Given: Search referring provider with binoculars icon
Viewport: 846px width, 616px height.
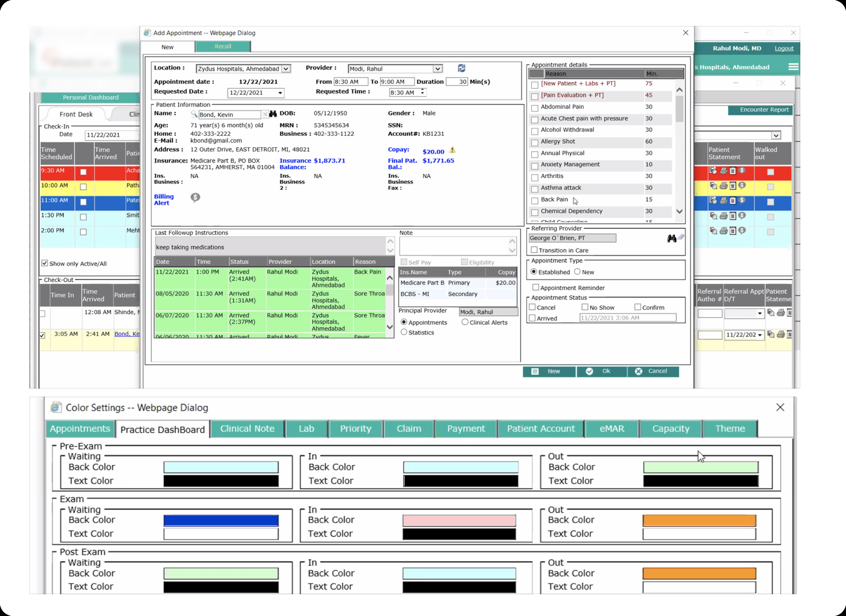Looking at the screenshot, I should click(671, 239).
